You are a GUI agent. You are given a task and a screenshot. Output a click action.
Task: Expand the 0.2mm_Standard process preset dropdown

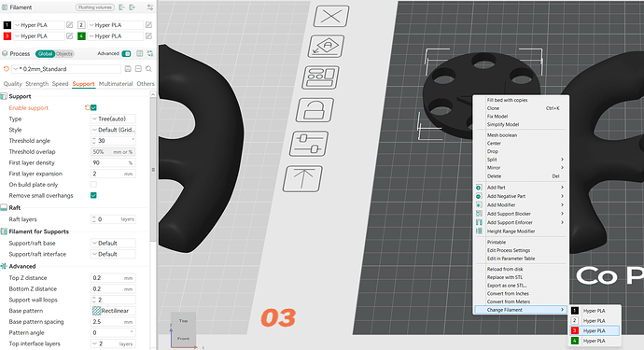[x=66, y=69]
